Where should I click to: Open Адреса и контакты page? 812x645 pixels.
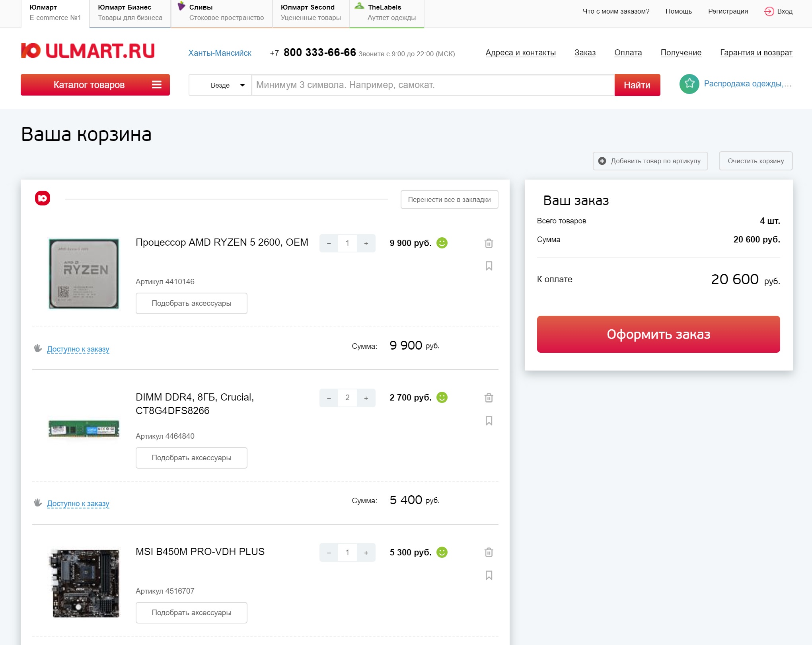(520, 53)
